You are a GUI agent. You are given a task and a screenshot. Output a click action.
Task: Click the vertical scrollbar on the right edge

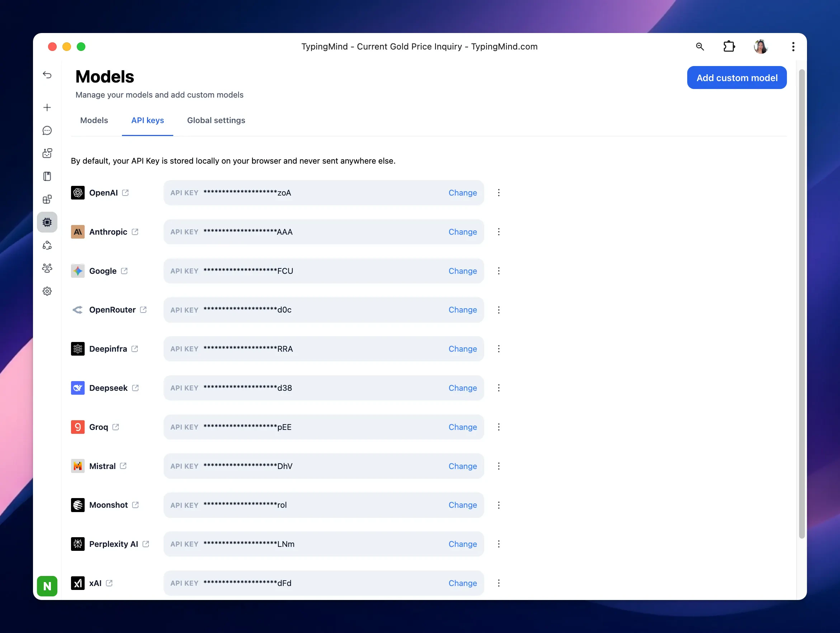tap(802, 304)
